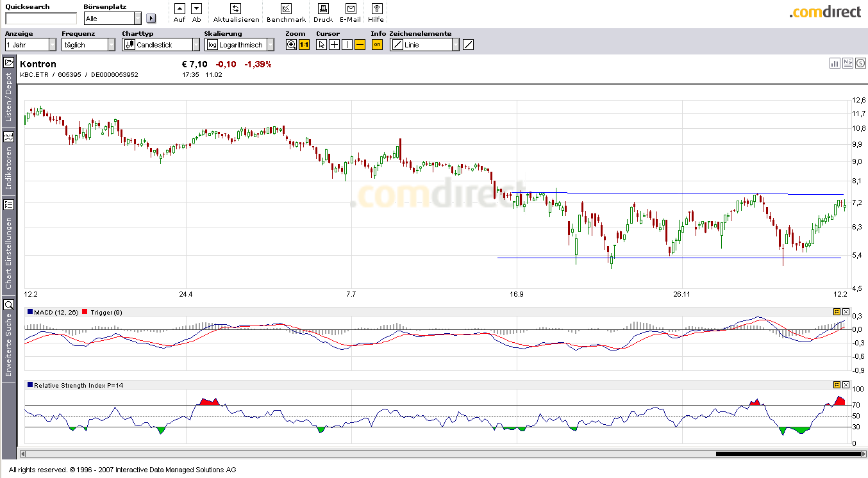This screenshot has width=868, height=478.
Task: Toggle the Info on switch
Action: pyautogui.click(x=377, y=45)
